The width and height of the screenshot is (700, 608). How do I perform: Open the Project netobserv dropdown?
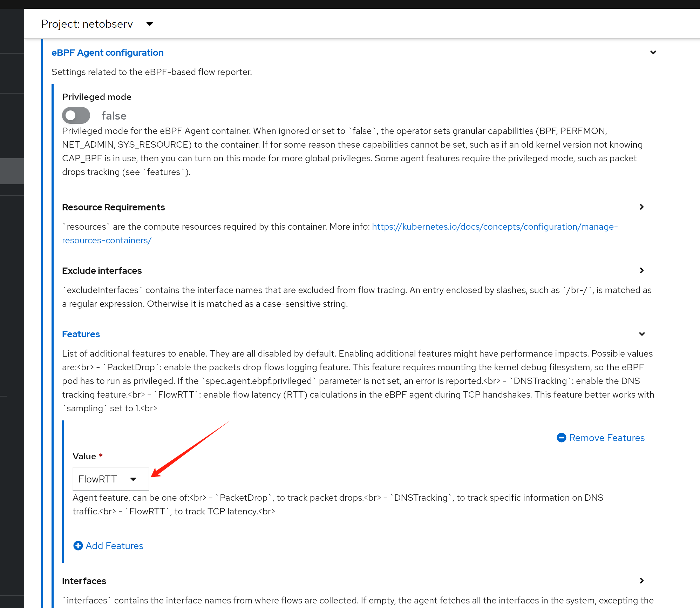click(97, 24)
